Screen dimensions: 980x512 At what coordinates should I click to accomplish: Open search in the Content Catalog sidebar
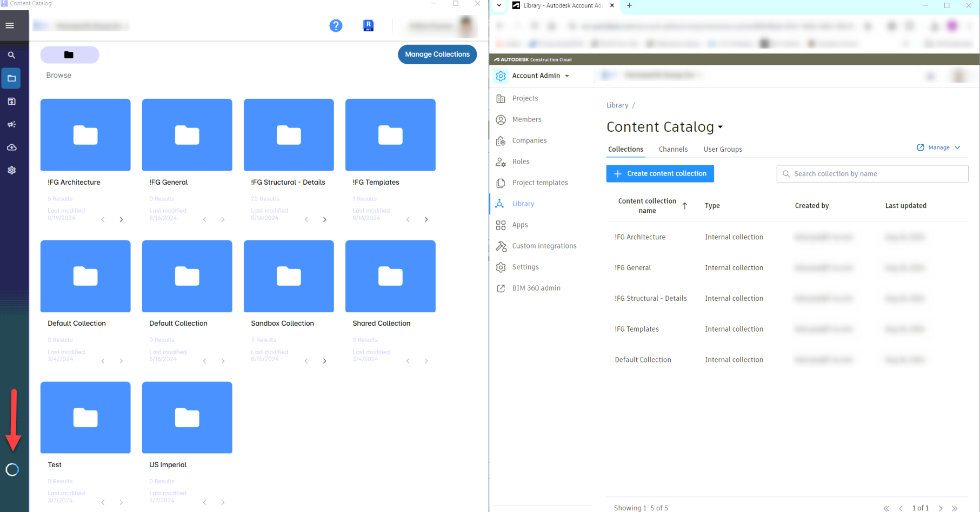pyautogui.click(x=11, y=55)
